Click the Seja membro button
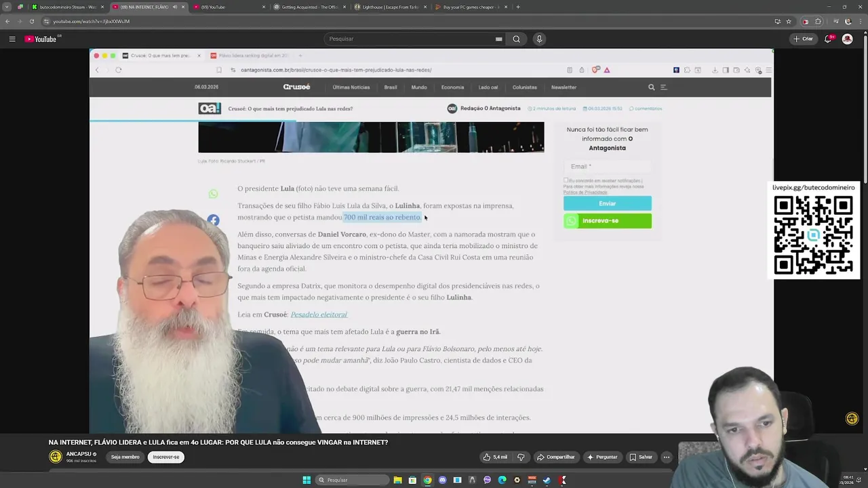The width and height of the screenshot is (868, 488). click(125, 457)
